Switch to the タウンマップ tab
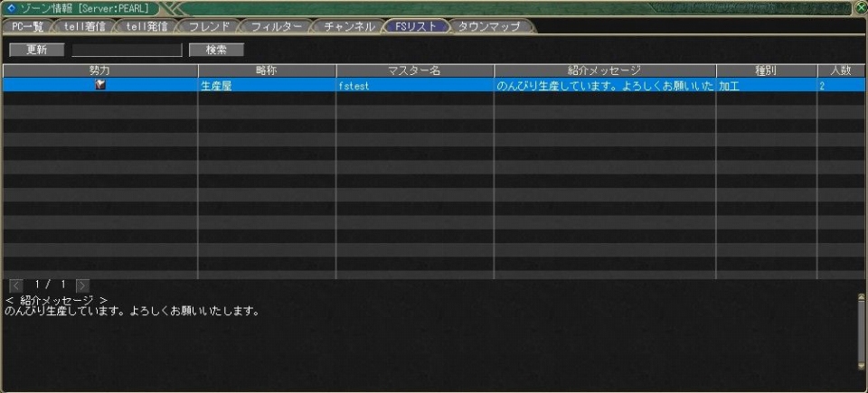Screen dimensions: 868x393 489,26
